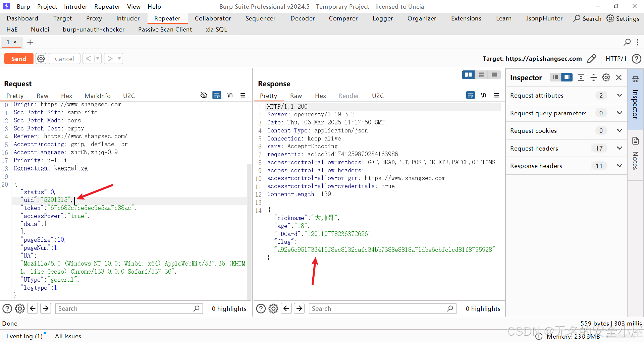Click the Send request button

click(x=18, y=59)
